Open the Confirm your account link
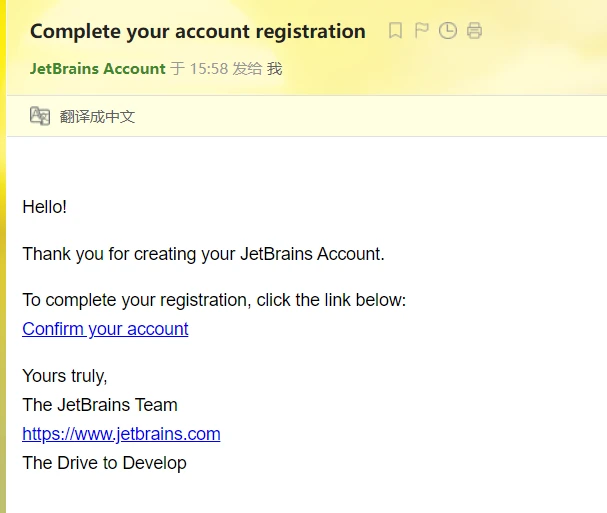Viewport: 607px width, 513px height. tap(105, 329)
